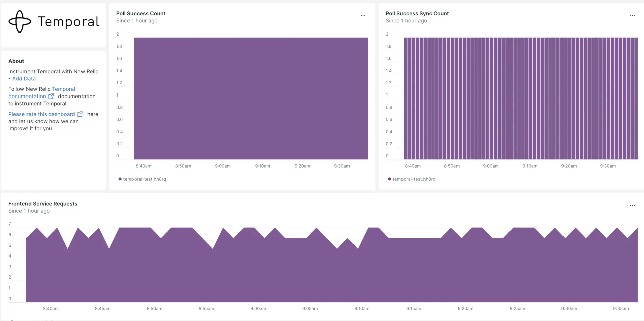Toggle temporal-test.hh8rq legend label in Poll Success Count
644x321 pixels.
[x=145, y=179]
